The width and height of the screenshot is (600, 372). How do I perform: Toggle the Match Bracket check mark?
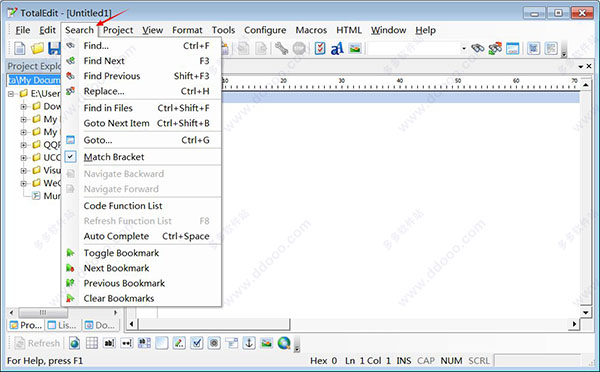(70, 157)
